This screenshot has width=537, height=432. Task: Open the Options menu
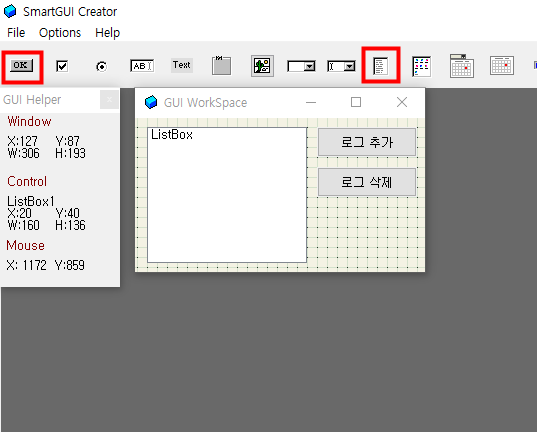[x=60, y=33]
